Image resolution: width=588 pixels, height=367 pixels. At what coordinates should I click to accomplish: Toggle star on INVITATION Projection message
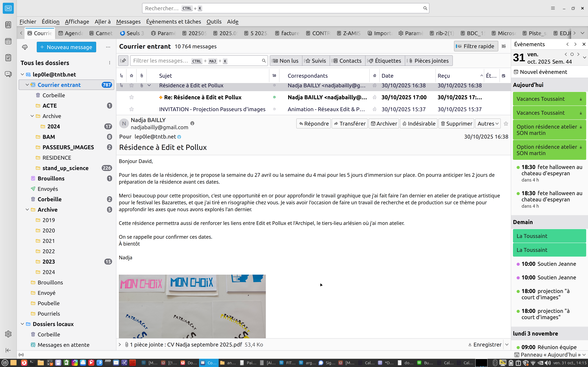[x=131, y=109]
